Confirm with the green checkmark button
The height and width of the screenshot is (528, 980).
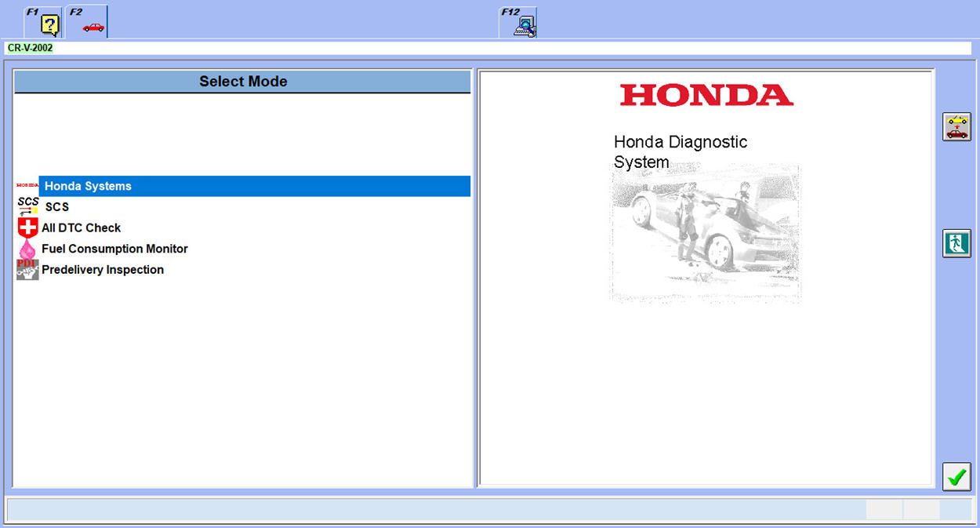click(956, 476)
